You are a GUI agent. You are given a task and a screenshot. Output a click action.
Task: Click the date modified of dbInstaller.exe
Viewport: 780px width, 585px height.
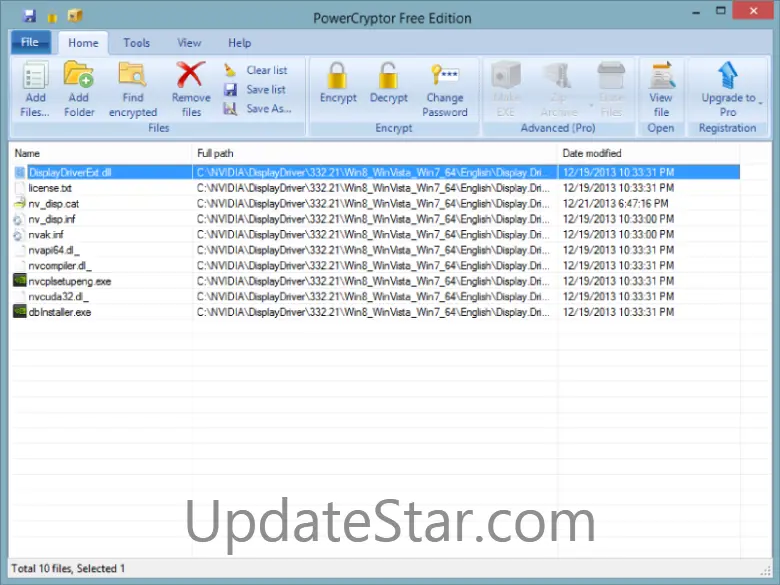[x=618, y=312]
